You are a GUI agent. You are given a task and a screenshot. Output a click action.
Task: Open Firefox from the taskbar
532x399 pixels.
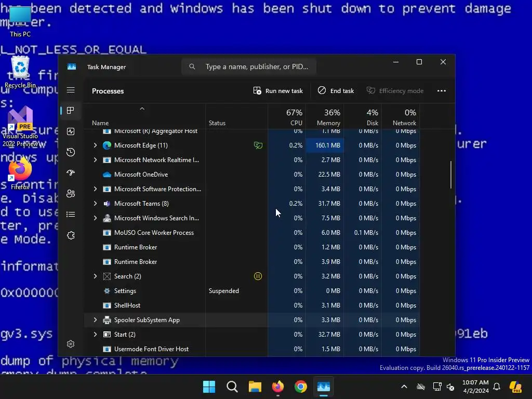click(x=278, y=387)
